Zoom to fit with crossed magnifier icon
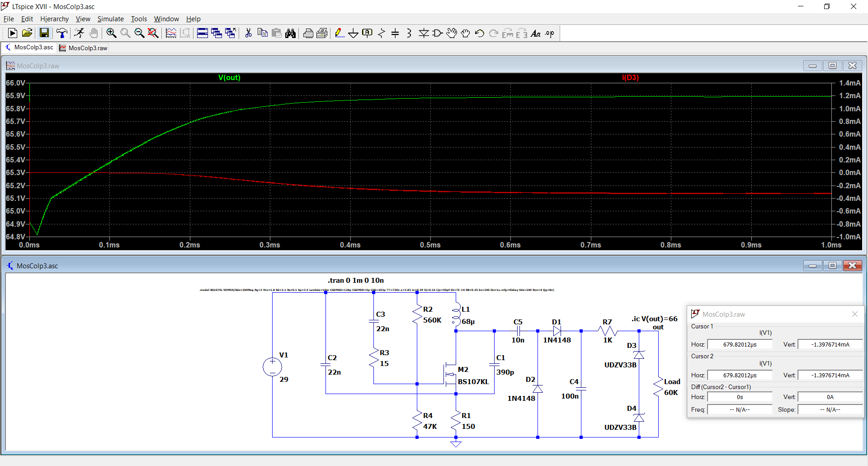Image resolution: width=868 pixels, height=466 pixels. [153, 33]
